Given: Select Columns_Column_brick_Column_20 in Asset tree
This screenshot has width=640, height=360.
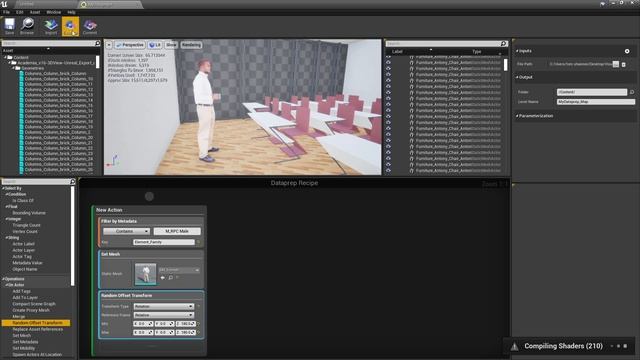Looking at the screenshot, I should (x=58, y=138).
